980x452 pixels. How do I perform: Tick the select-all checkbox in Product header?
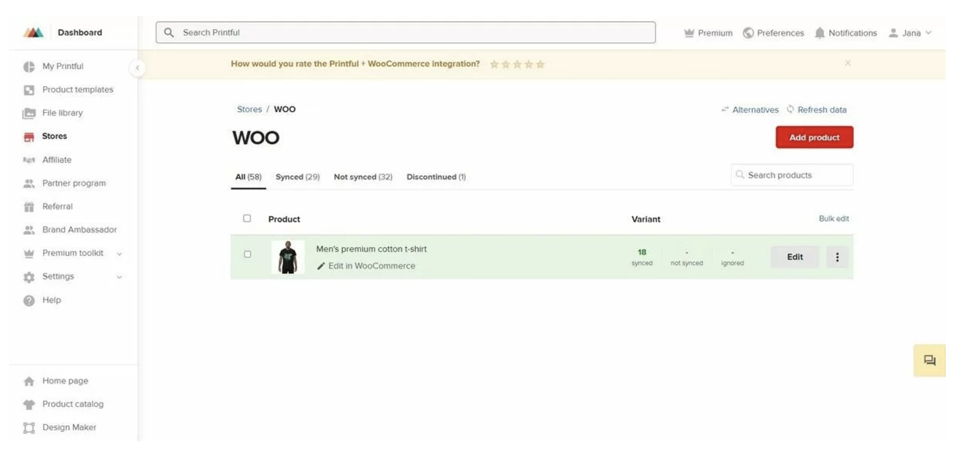[247, 218]
